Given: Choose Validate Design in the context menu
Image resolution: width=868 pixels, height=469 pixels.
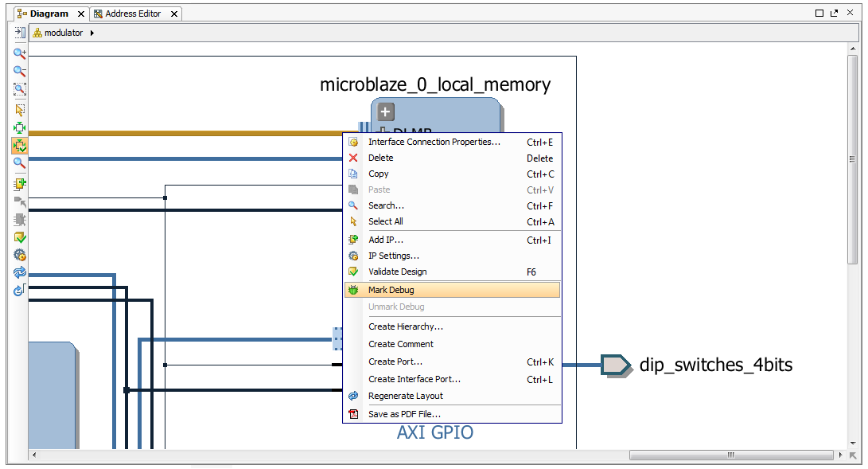Looking at the screenshot, I should (452, 272).
